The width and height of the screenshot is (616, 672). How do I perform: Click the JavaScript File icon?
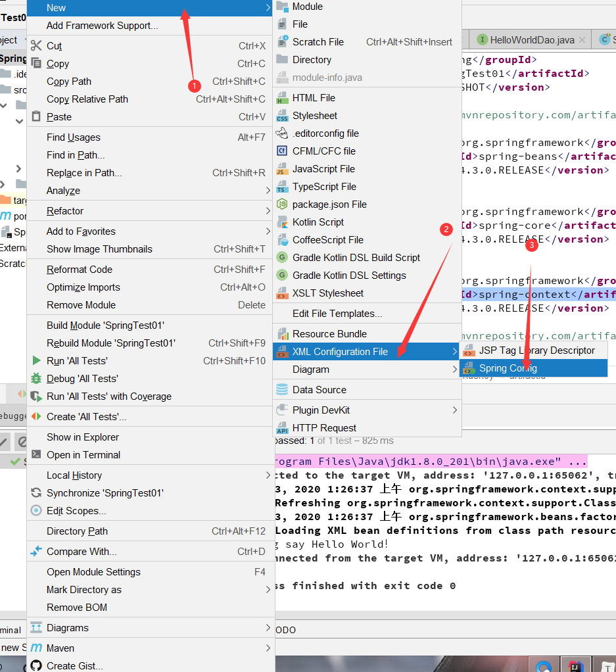pyautogui.click(x=282, y=169)
